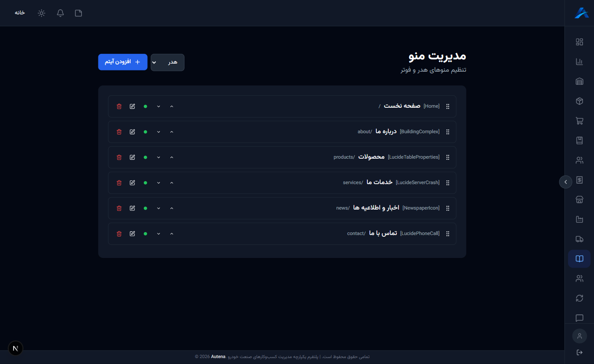The width and height of the screenshot is (594, 364).
Task: Click the logout icon at sidebar bottom
Action: [x=579, y=352]
